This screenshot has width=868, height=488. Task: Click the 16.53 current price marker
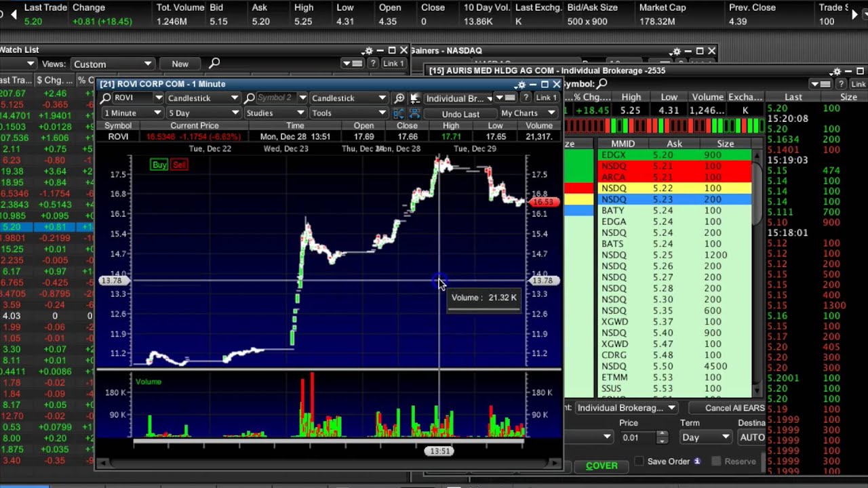[x=543, y=202]
